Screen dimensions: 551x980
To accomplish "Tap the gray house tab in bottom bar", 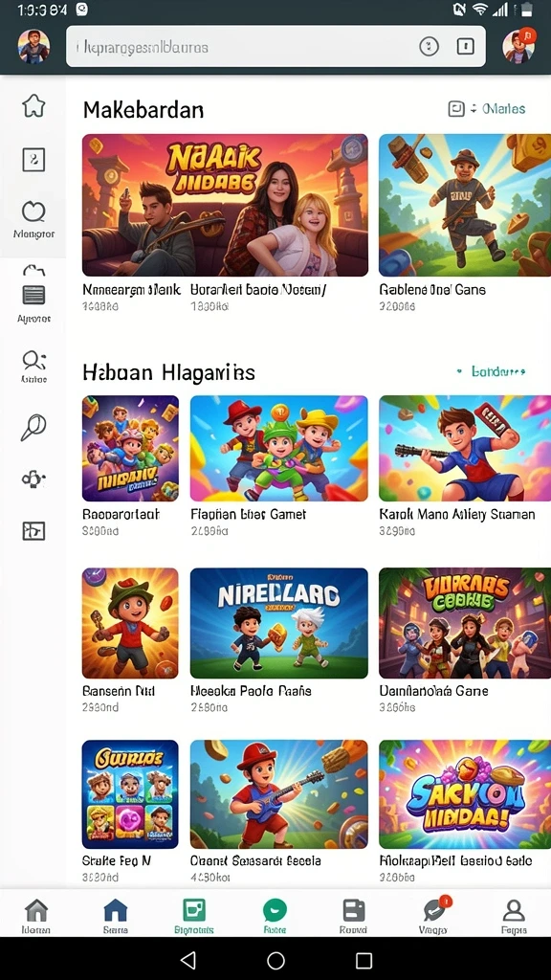I will pyautogui.click(x=36, y=911).
